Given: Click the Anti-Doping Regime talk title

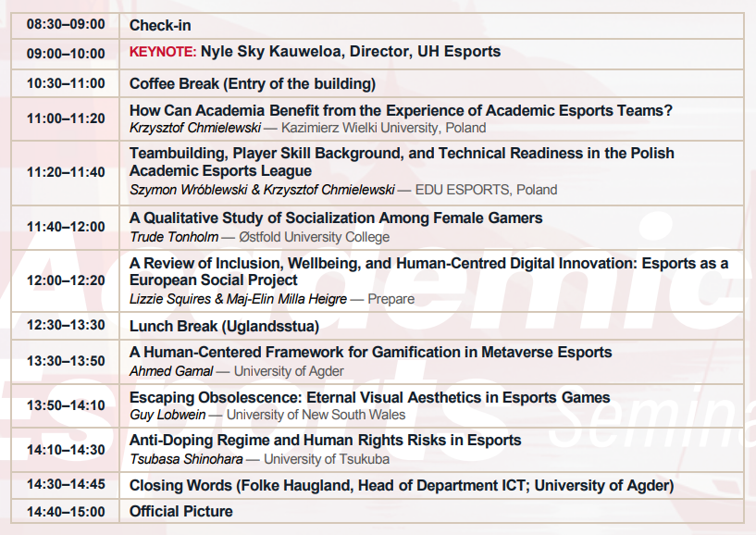Looking at the screenshot, I should point(325,440).
